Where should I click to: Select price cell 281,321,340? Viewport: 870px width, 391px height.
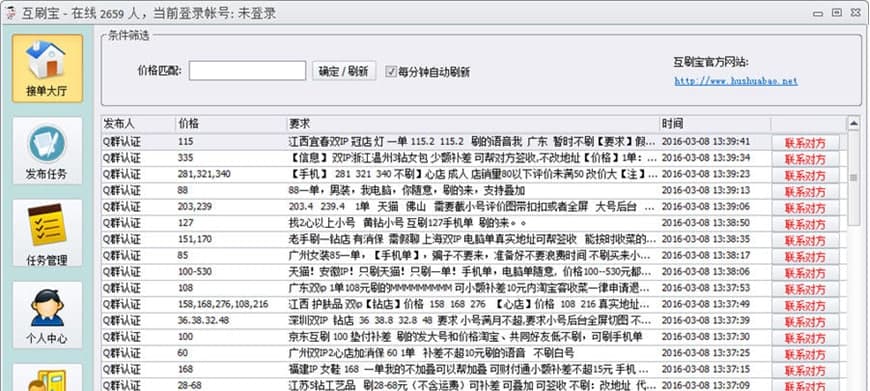pyautogui.click(x=204, y=174)
